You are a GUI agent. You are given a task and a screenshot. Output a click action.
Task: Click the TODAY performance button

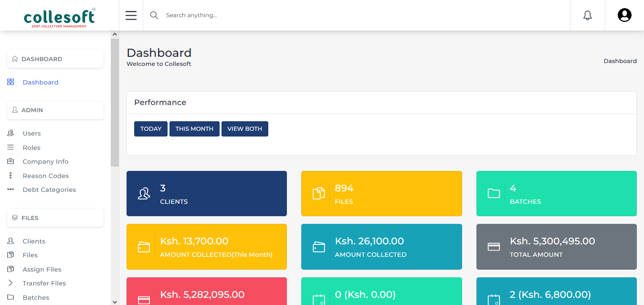pyautogui.click(x=151, y=129)
